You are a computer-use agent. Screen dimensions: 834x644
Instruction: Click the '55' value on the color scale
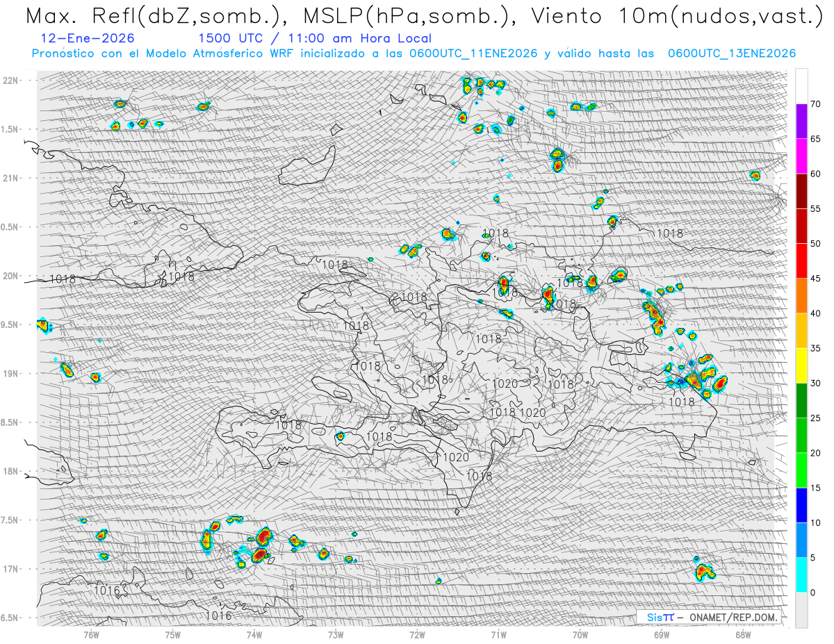click(815, 208)
